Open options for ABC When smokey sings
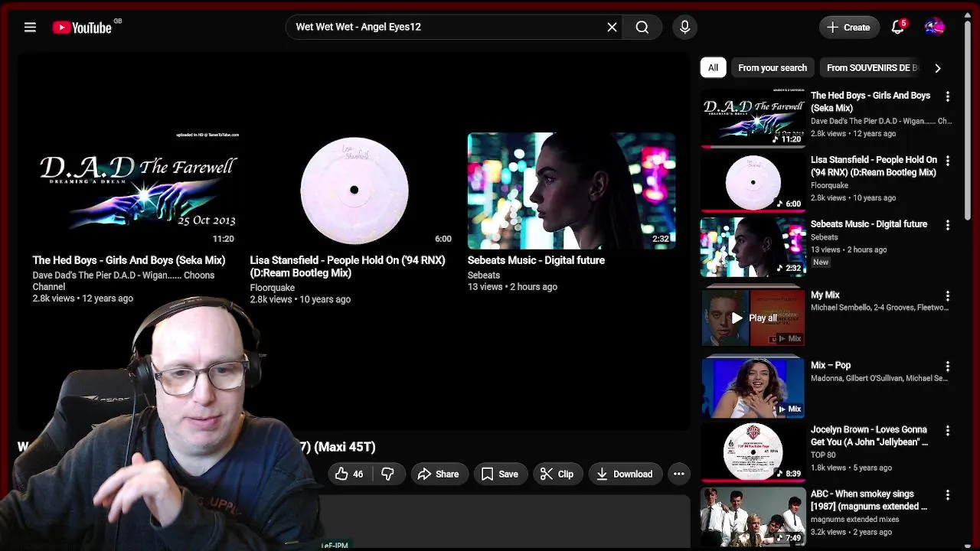980x551 pixels. point(947,495)
